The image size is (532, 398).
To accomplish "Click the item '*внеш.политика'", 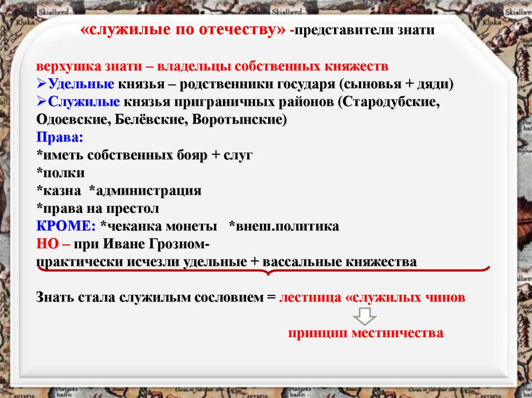I will 284,226.
